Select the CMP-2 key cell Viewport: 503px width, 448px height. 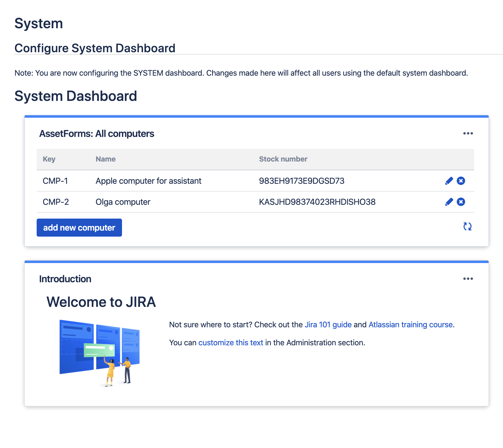point(56,202)
